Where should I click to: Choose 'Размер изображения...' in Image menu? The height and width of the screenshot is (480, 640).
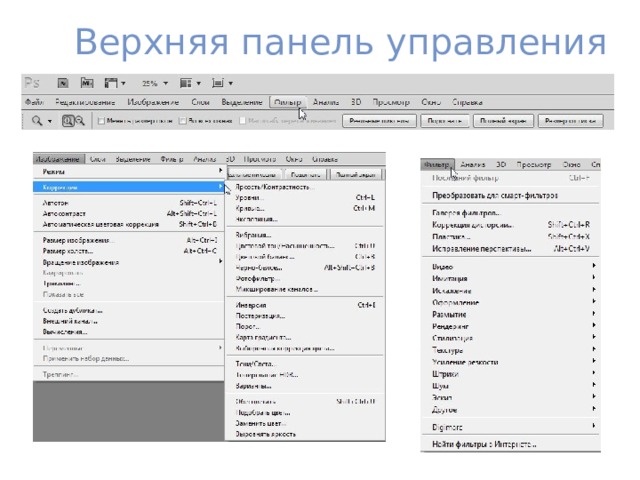[78, 240]
